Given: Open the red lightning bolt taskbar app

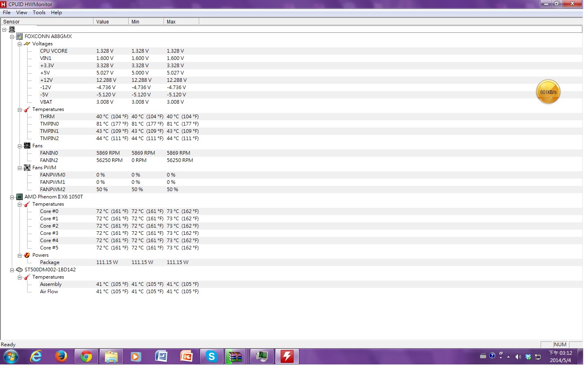Looking at the screenshot, I should (x=287, y=357).
